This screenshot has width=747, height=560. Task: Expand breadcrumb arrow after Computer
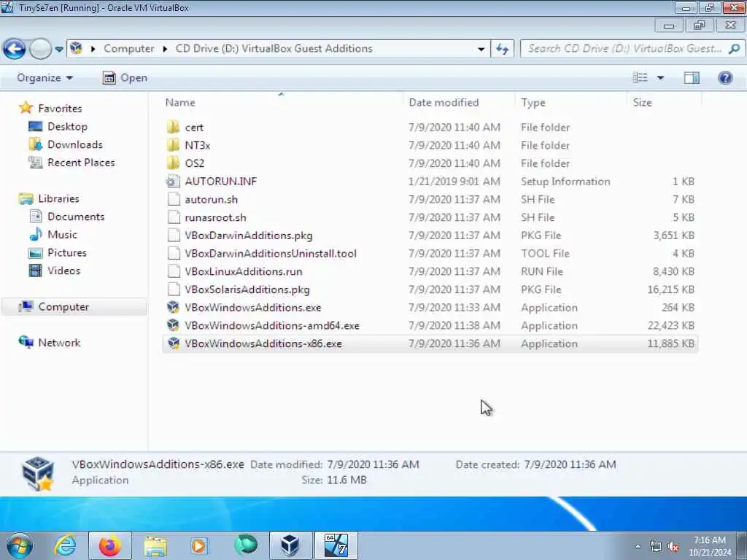tap(165, 49)
